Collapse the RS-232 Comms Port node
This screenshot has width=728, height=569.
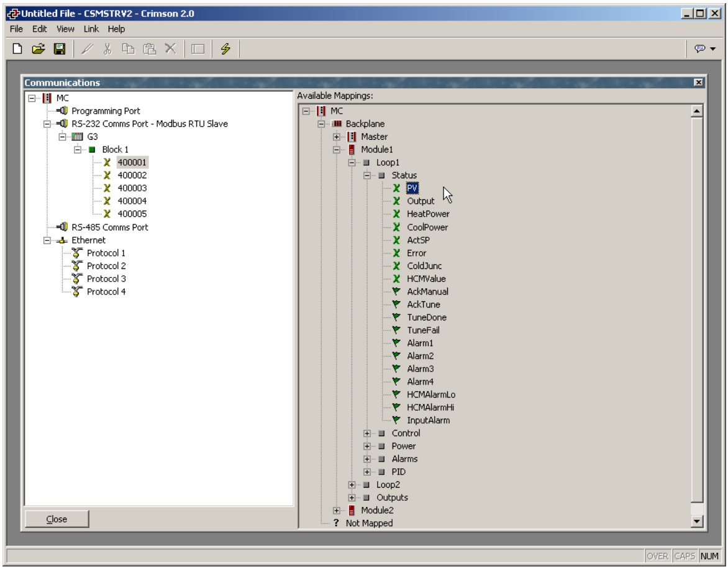pos(47,124)
